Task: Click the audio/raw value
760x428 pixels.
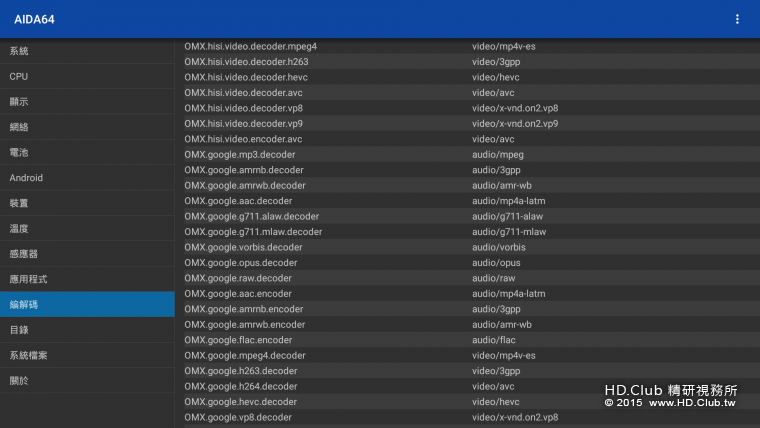Action: click(x=493, y=278)
